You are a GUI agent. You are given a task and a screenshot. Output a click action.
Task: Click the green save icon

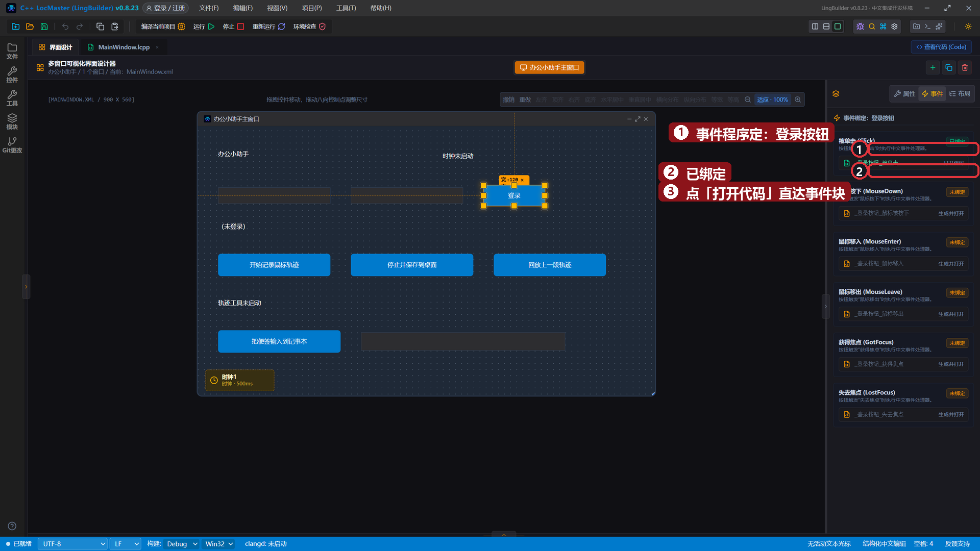point(44,27)
